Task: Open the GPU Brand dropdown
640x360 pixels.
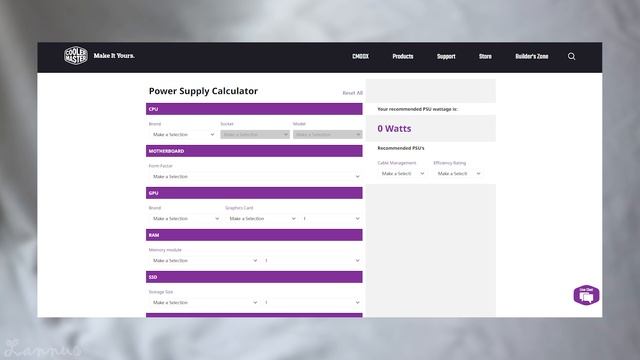Action: click(186, 218)
